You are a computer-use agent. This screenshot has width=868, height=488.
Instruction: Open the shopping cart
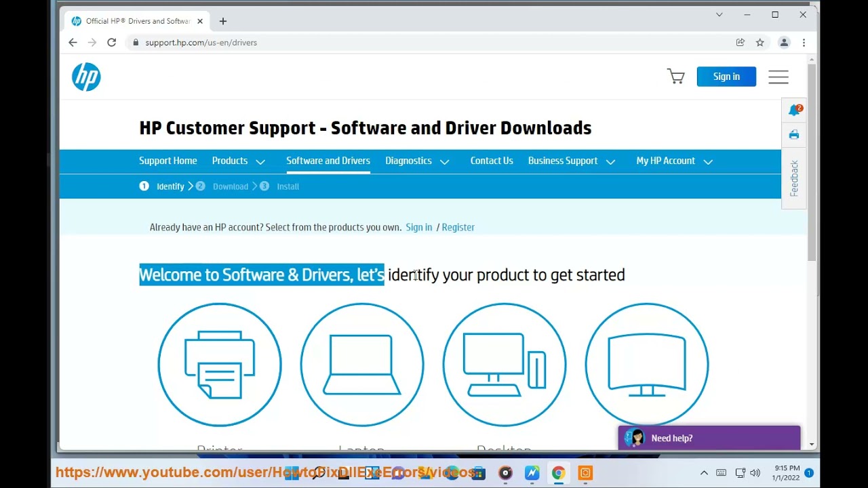pyautogui.click(x=675, y=77)
